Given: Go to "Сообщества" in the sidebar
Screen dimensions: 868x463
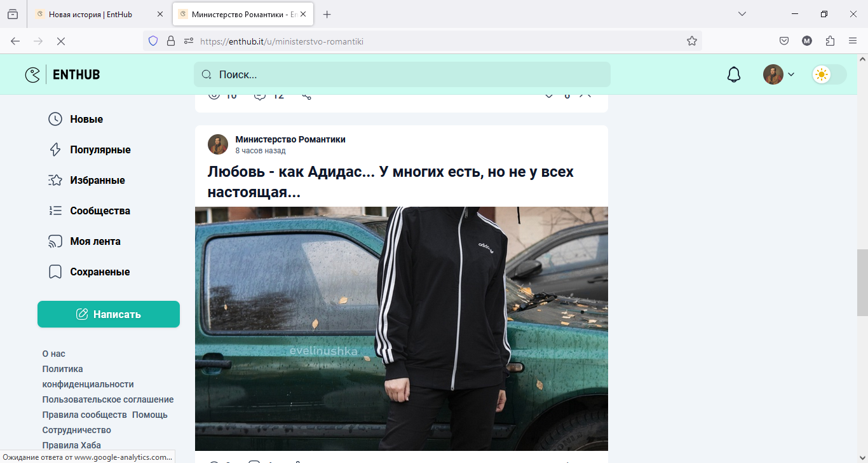Looking at the screenshot, I should coord(100,211).
